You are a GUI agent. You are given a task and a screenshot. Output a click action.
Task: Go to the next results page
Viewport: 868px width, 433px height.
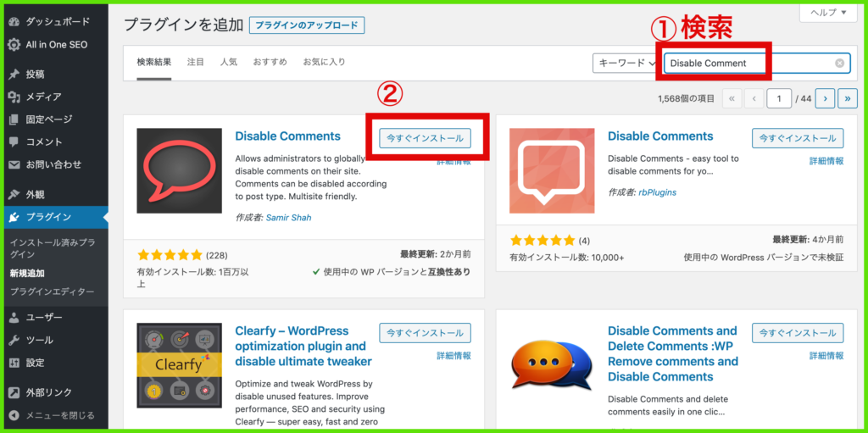point(825,98)
